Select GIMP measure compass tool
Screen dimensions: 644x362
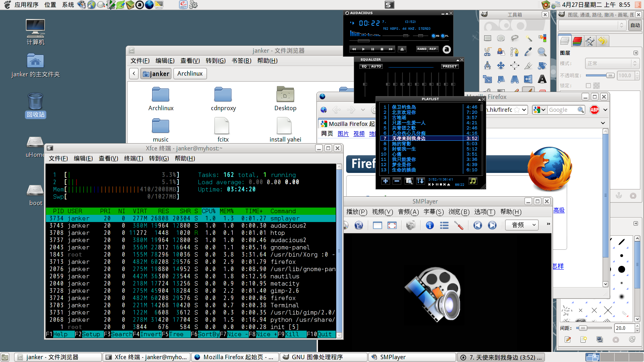(487, 66)
